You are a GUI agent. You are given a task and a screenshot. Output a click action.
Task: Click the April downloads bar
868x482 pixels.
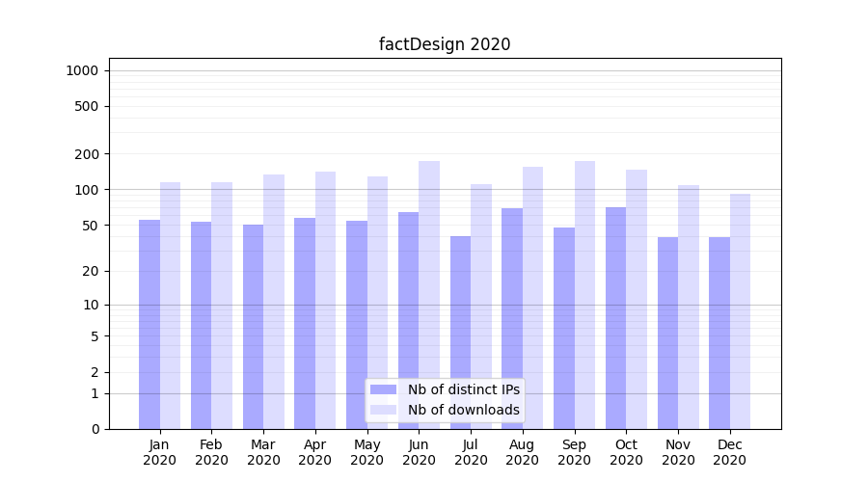click(326, 299)
